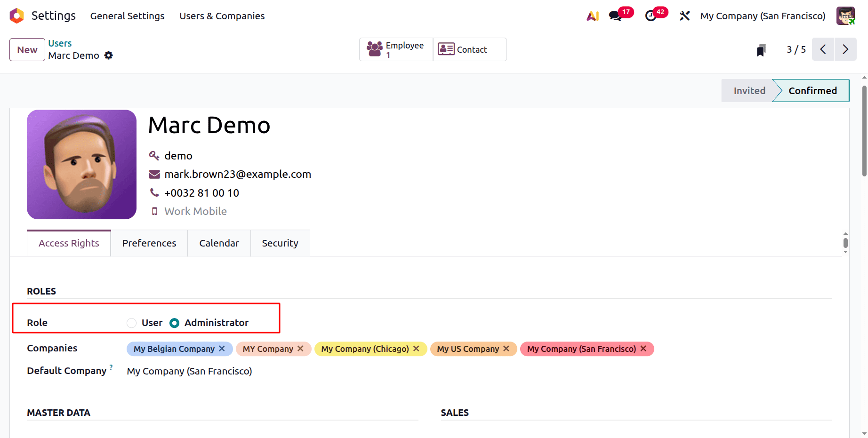Toggle the bookmark favorite icon

(762, 49)
